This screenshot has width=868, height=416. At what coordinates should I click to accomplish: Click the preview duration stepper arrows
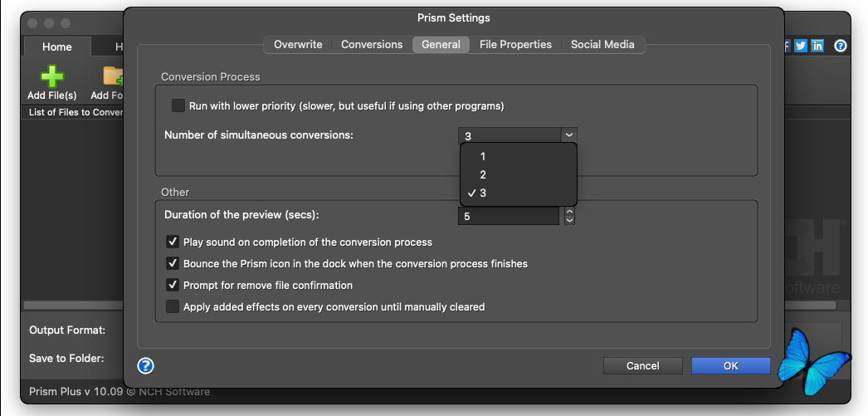(x=569, y=216)
